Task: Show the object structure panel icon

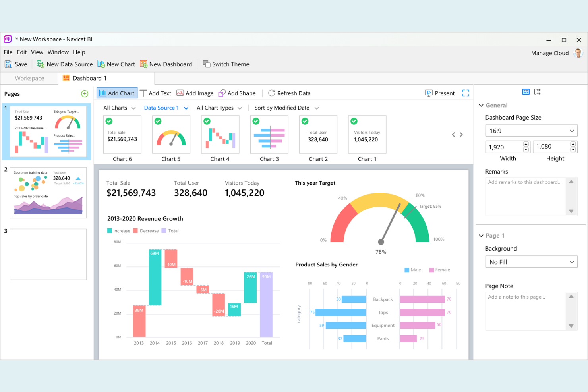Action: coord(538,92)
